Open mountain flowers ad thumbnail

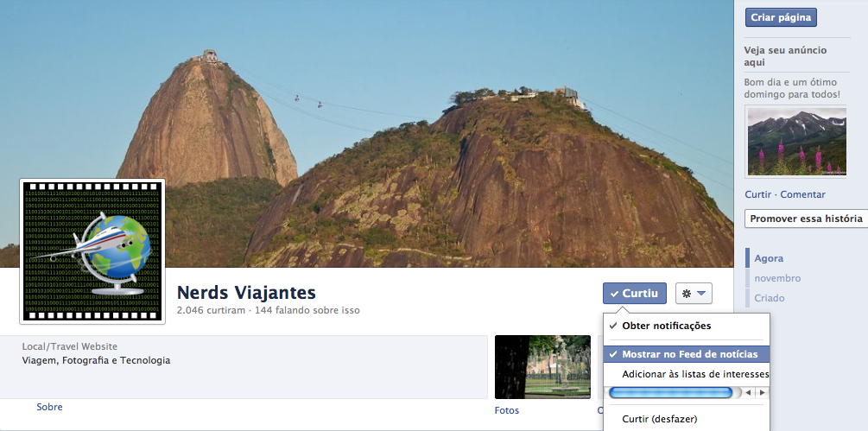click(797, 142)
